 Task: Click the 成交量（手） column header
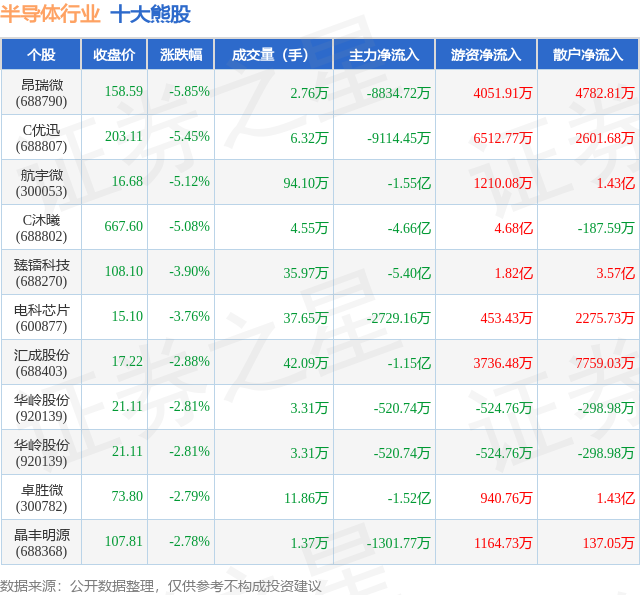pos(273,55)
